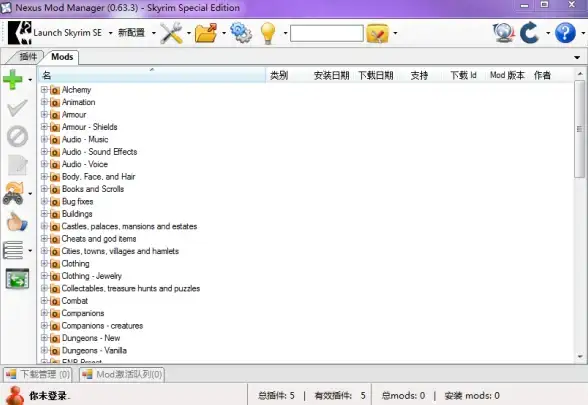Click the blue refresh arrow icon
The width and height of the screenshot is (588, 405).
click(530, 33)
